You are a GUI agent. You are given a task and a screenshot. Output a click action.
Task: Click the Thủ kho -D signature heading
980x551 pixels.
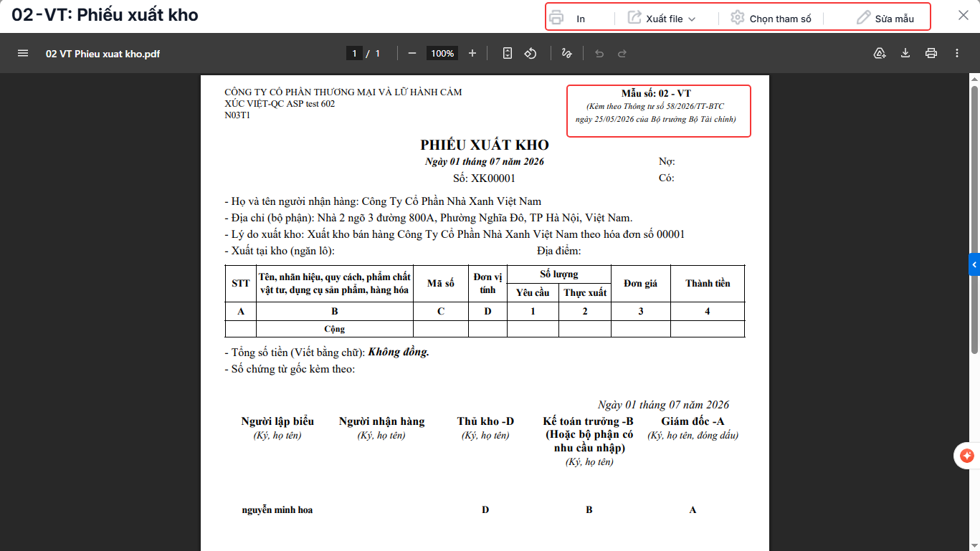click(485, 421)
